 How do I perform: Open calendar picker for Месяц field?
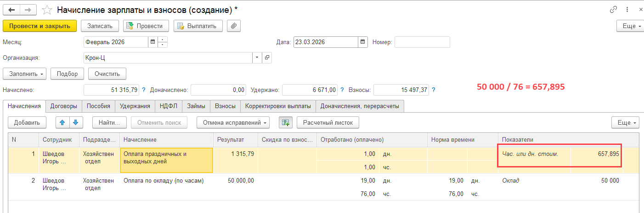pyautogui.click(x=152, y=42)
